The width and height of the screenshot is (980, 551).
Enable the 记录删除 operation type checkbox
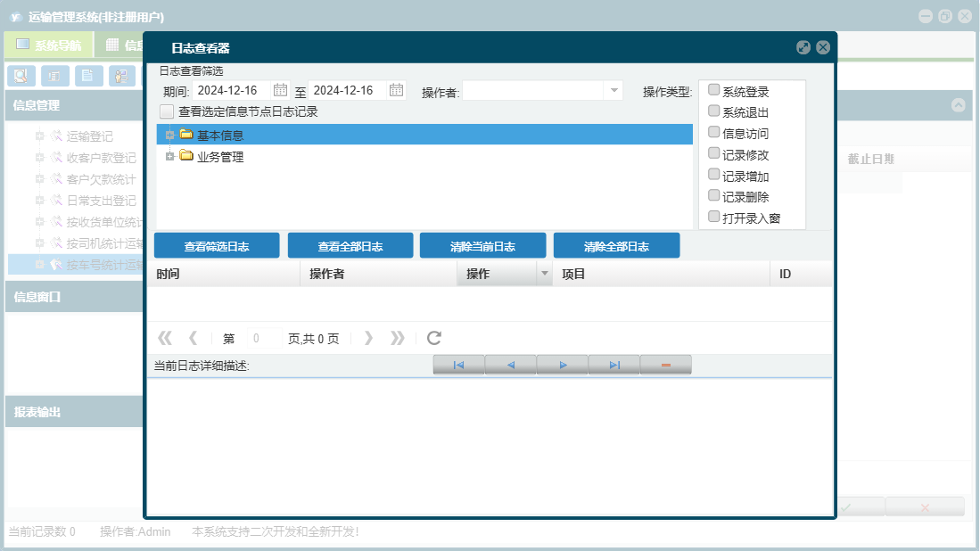713,196
